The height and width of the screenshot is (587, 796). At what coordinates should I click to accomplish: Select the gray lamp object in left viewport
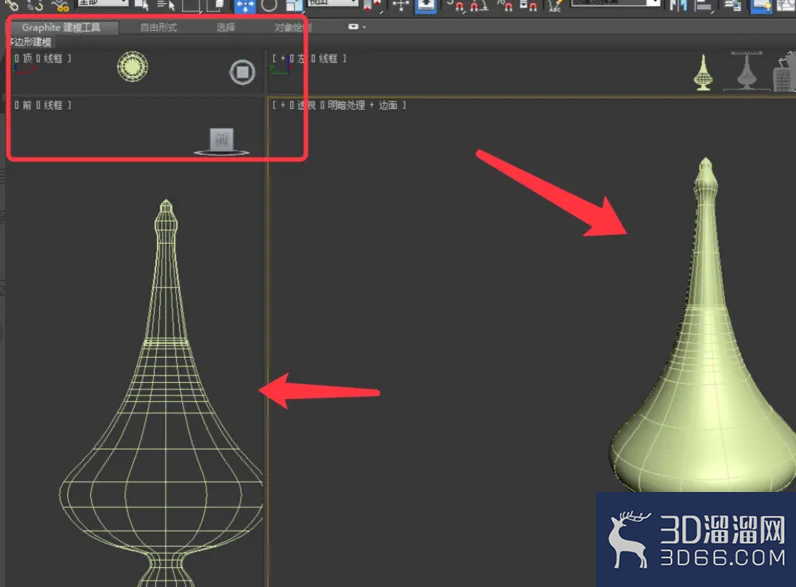[x=746, y=70]
